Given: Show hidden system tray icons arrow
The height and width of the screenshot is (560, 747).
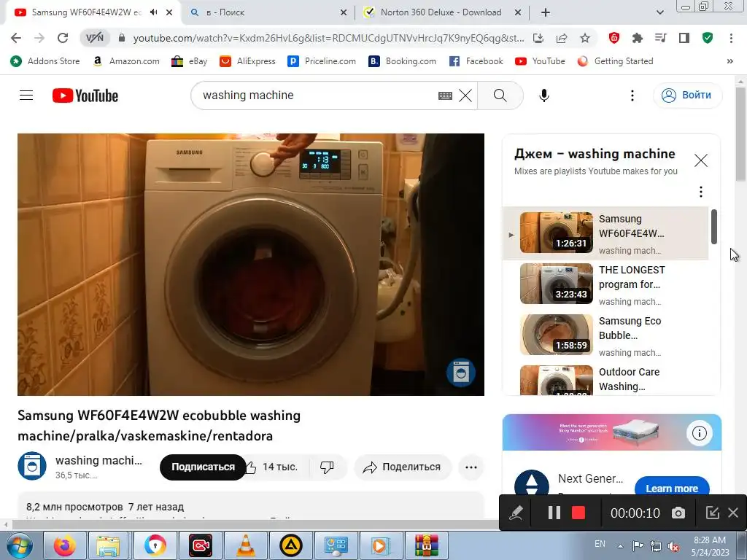Looking at the screenshot, I should 620,545.
